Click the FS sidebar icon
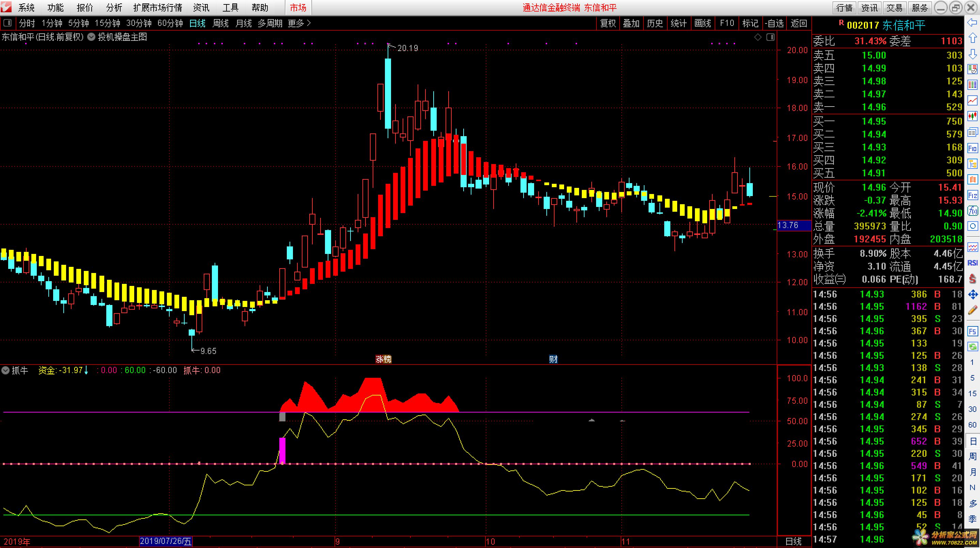This screenshot has height=548, width=980. coord(973,332)
